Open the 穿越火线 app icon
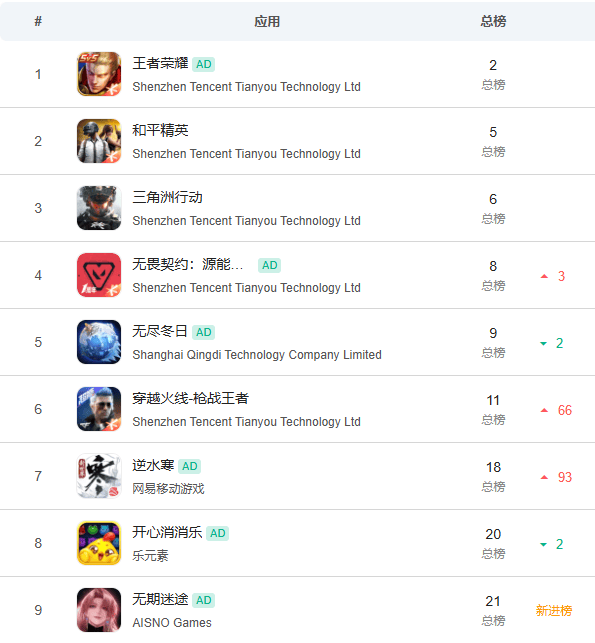 click(99, 409)
